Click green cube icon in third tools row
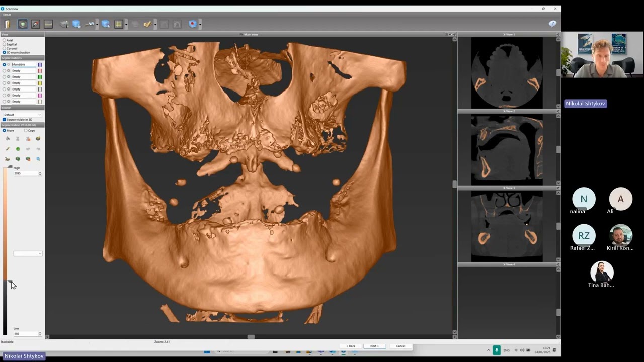644x362 pixels. pyautogui.click(x=18, y=159)
